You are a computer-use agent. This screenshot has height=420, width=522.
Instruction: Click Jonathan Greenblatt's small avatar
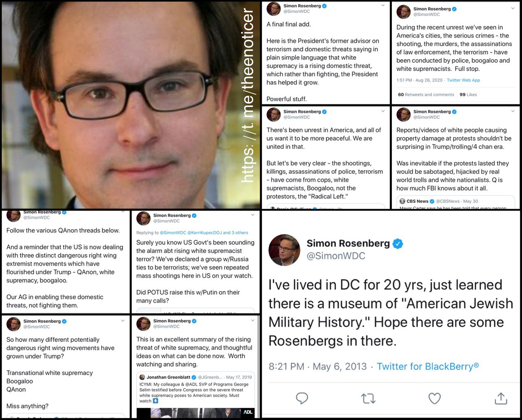pyautogui.click(x=142, y=377)
